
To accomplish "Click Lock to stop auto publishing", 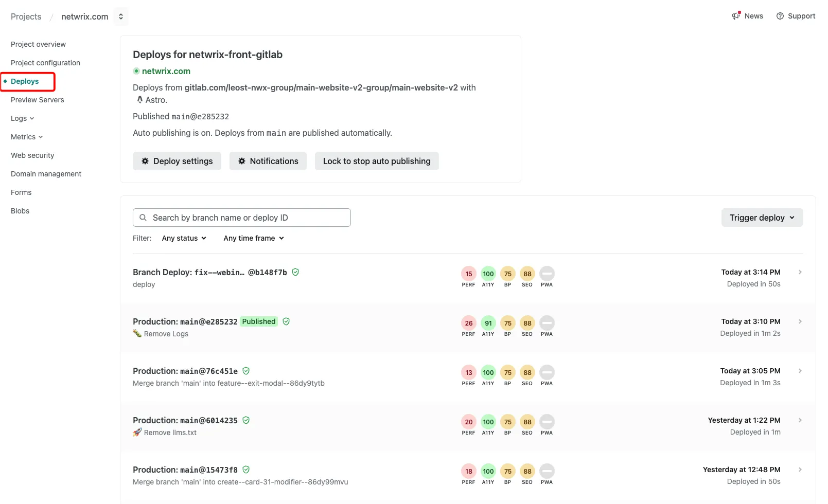I will click(x=377, y=161).
